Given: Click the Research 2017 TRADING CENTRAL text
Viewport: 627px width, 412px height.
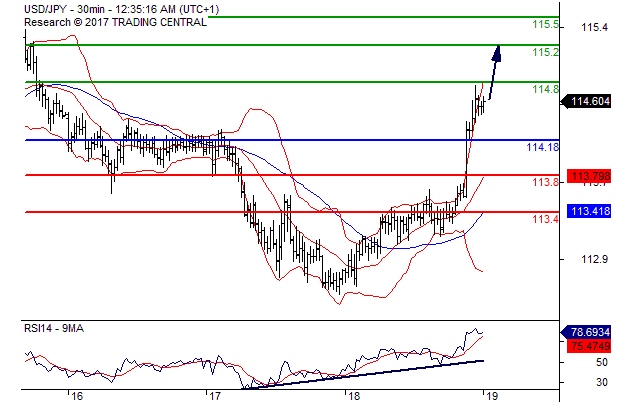Looking at the screenshot, I should tap(116, 22).
